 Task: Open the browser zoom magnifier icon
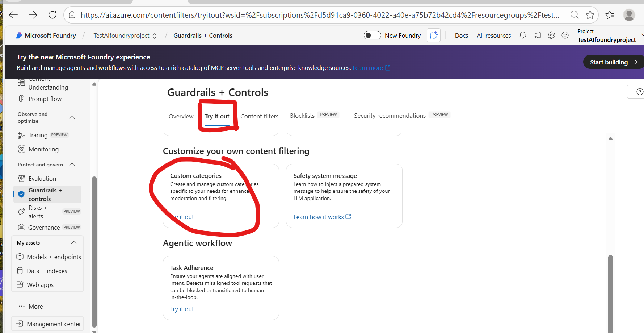(574, 15)
